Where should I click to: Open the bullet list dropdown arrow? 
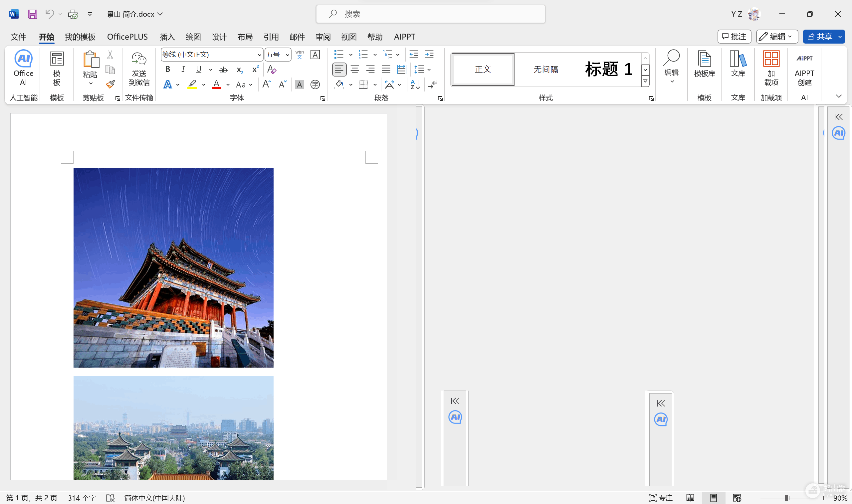(350, 55)
